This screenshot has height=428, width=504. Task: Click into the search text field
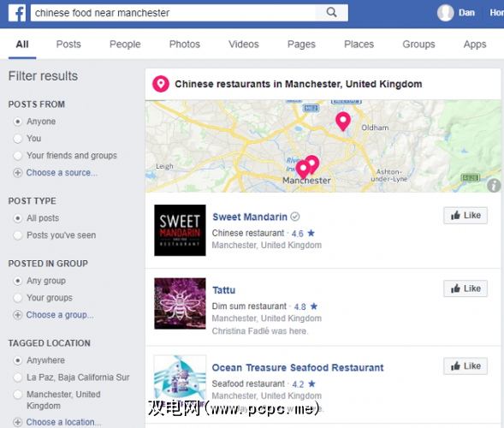pos(173,13)
